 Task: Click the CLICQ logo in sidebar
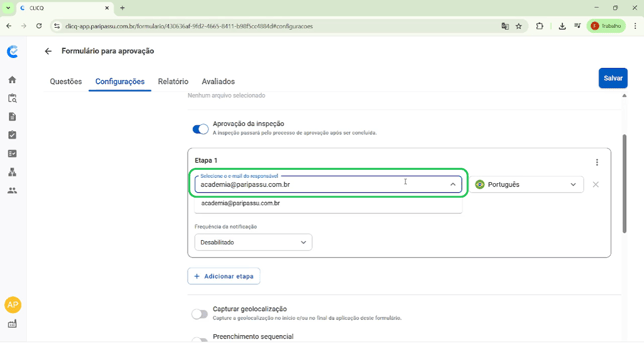tap(13, 51)
